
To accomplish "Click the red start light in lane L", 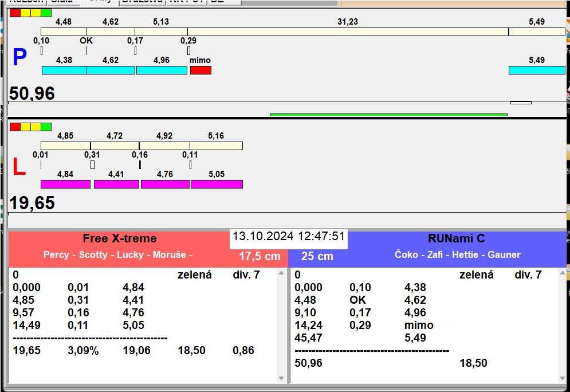I will (x=15, y=127).
